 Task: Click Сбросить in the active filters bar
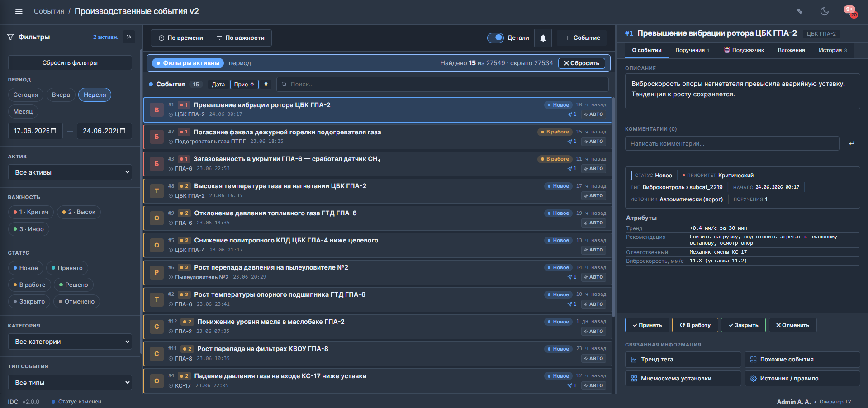582,63
